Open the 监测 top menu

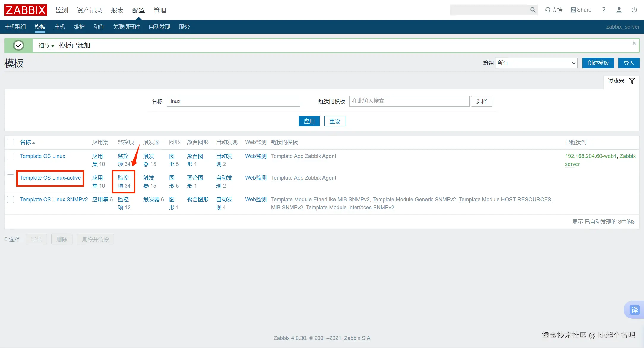[x=62, y=10]
